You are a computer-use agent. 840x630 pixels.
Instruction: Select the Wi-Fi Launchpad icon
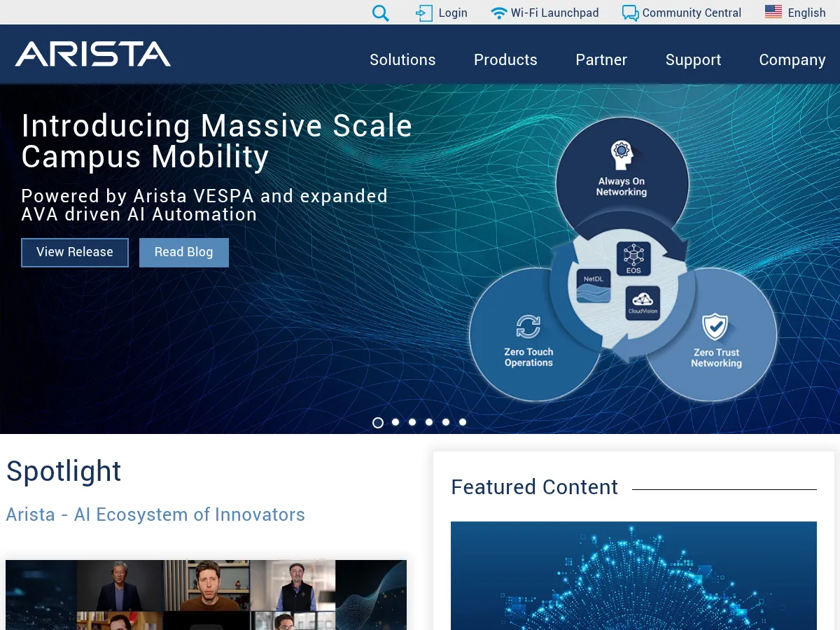point(499,12)
